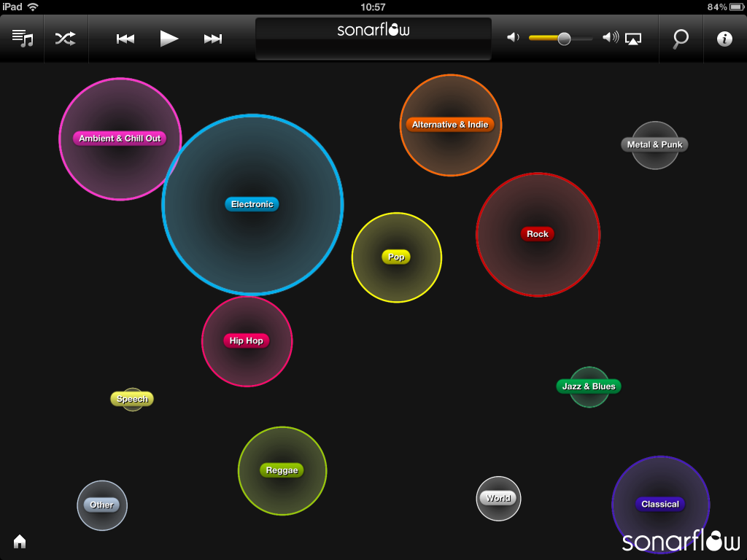This screenshot has width=747, height=560.
Task: Start playback with the play button
Action: coord(169,39)
